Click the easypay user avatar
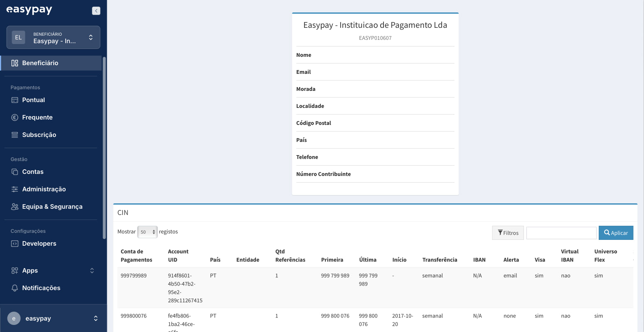This screenshot has height=332, width=644. point(14,318)
